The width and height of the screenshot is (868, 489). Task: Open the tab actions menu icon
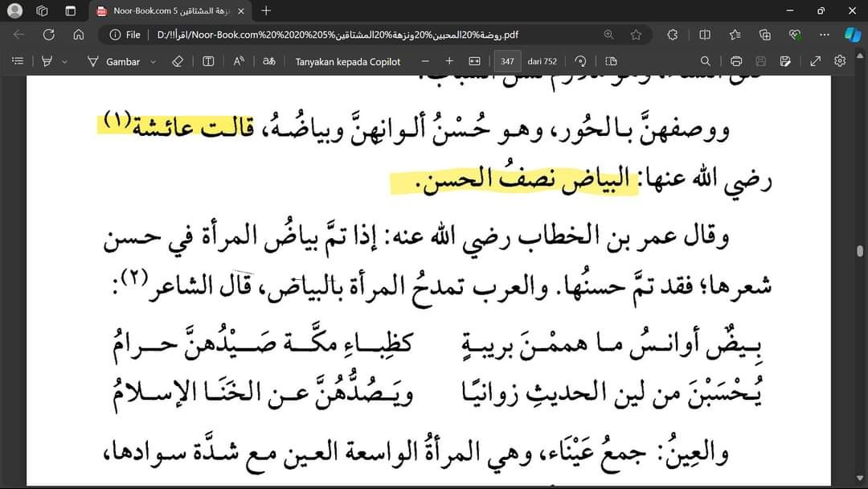70,10
